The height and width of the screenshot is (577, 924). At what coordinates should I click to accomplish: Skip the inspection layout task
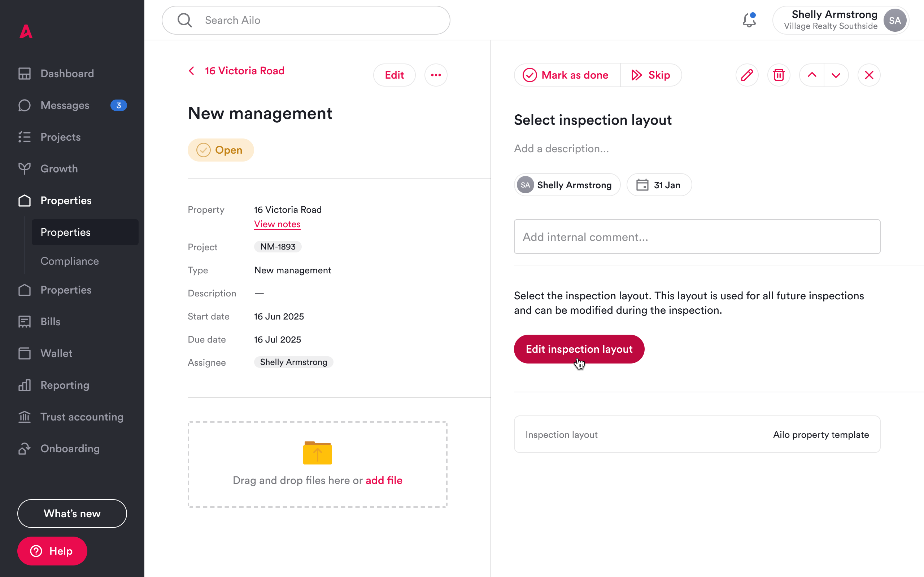pyautogui.click(x=651, y=75)
